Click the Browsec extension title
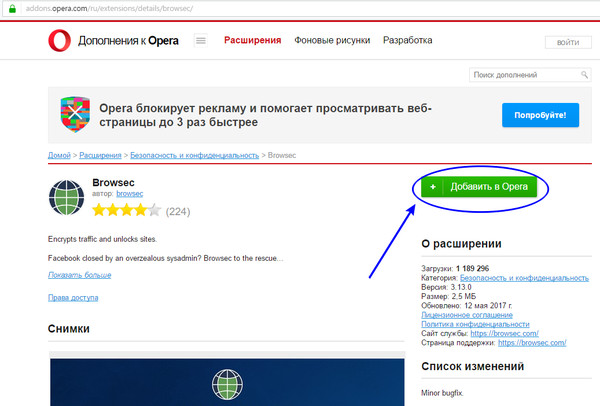Viewport: 600px width, 406px height. (x=113, y=183)
